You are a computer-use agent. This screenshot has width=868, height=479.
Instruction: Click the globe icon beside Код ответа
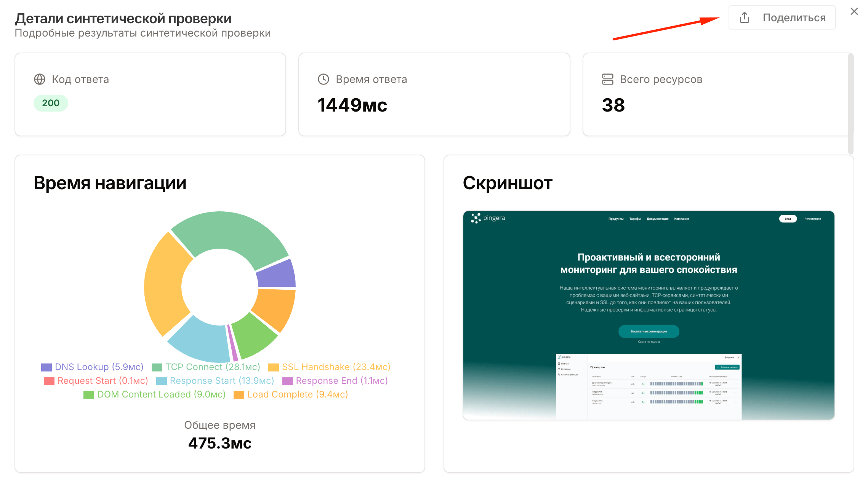tap(40, 79)
